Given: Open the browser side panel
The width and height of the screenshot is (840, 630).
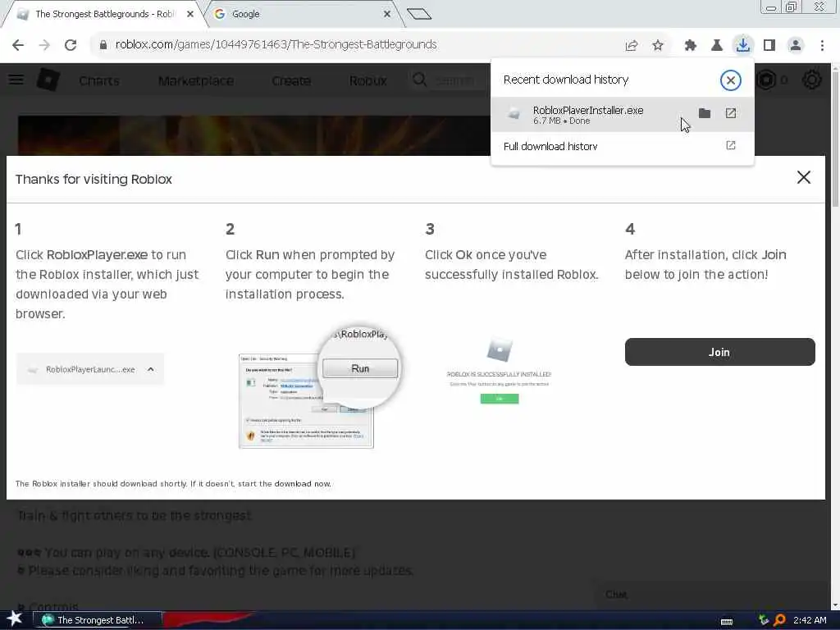Looking at the screenshot, I should (x=769, y=46).
